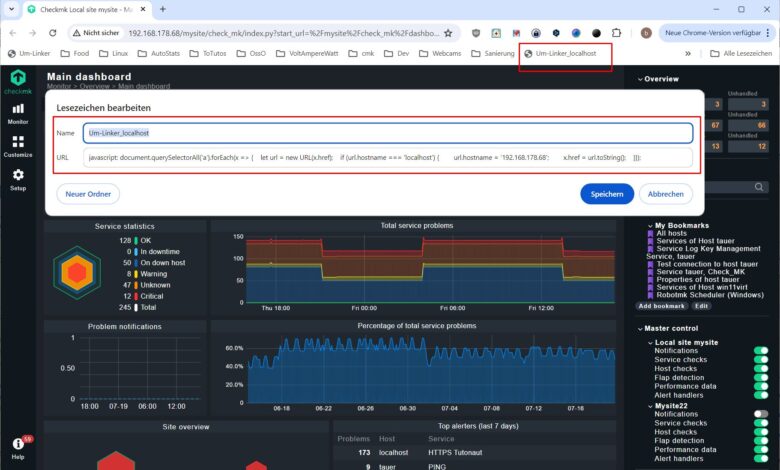
Task: Click 'Neue Chrome-Version verfügbar' button
Action: [713, 33]
